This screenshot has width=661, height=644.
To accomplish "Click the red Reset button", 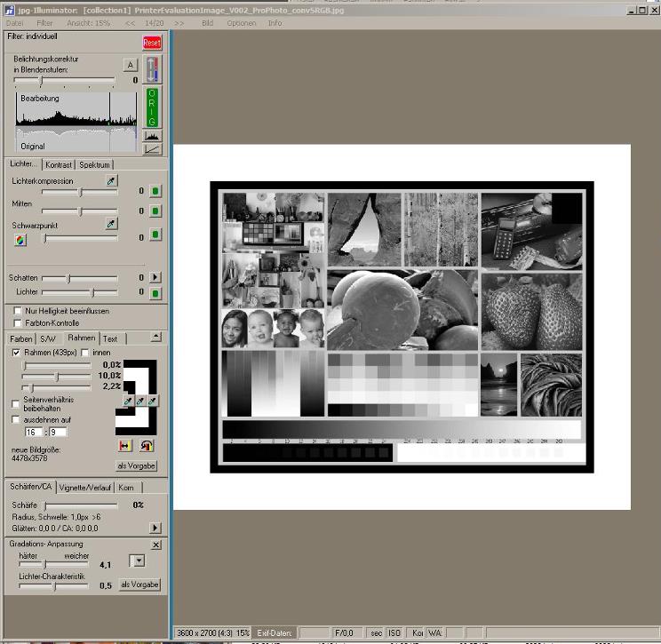I will click(x=152, y=43).
